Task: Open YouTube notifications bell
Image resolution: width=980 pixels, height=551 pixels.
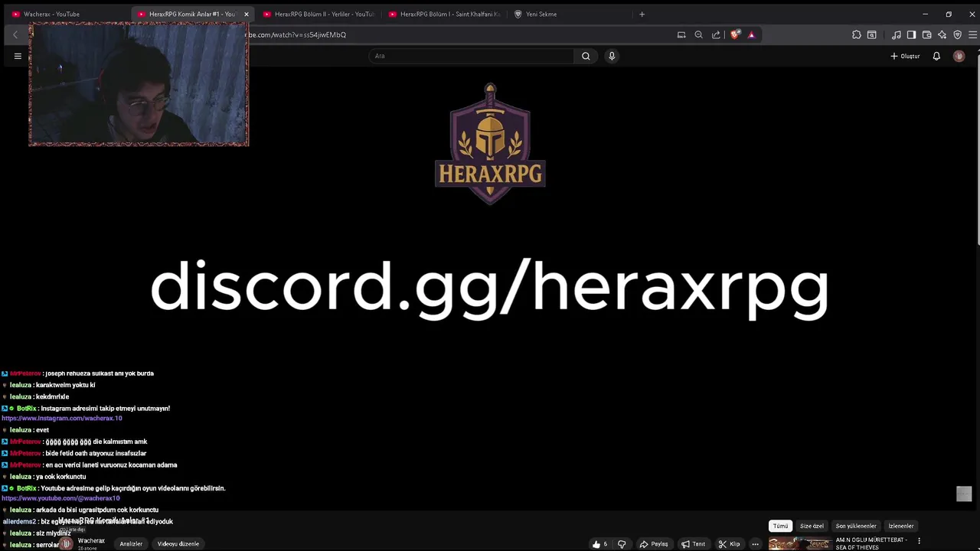Action: [x=936, y=56]
